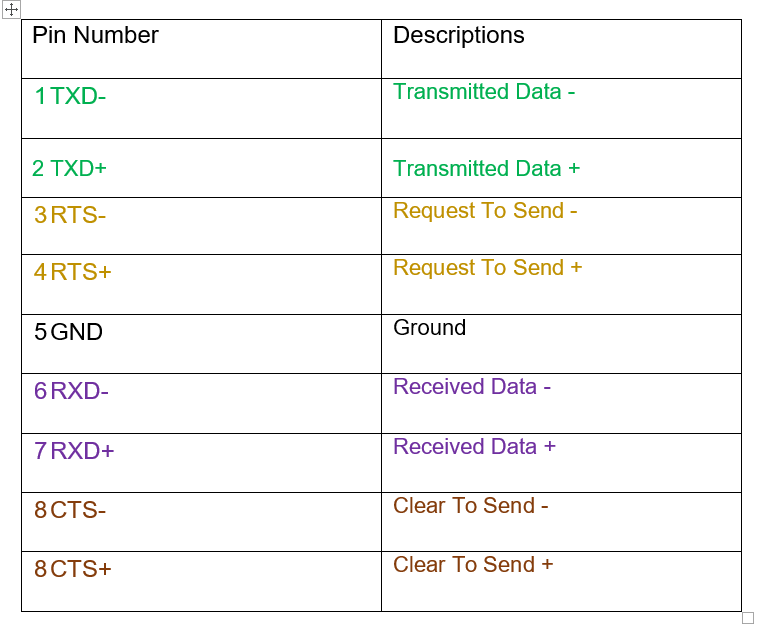Select the 8 CTS- cell
The image size is (761, 629).
[201, 522]
